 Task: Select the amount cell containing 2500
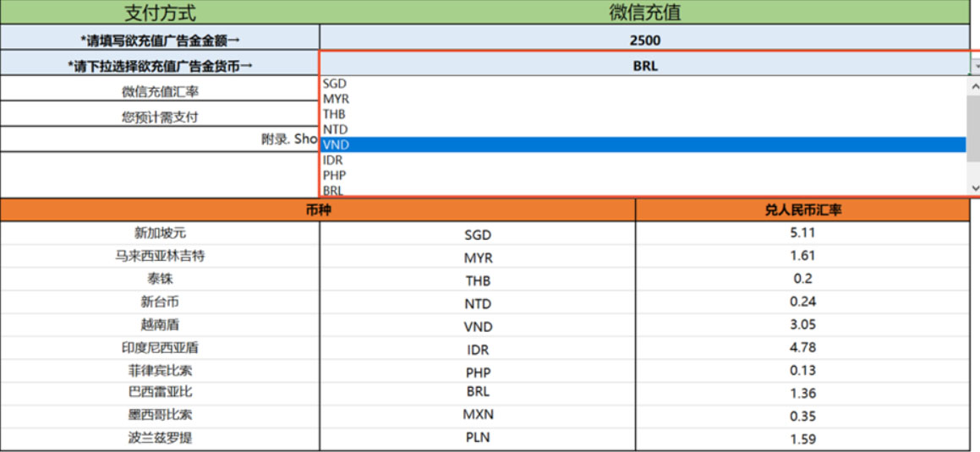[644, 40]
